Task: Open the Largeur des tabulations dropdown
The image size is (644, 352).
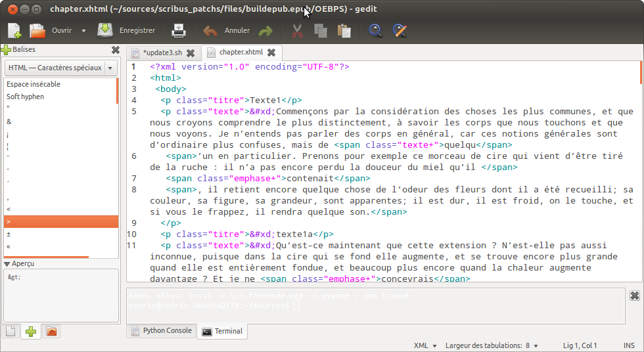Action: (492, 345)
